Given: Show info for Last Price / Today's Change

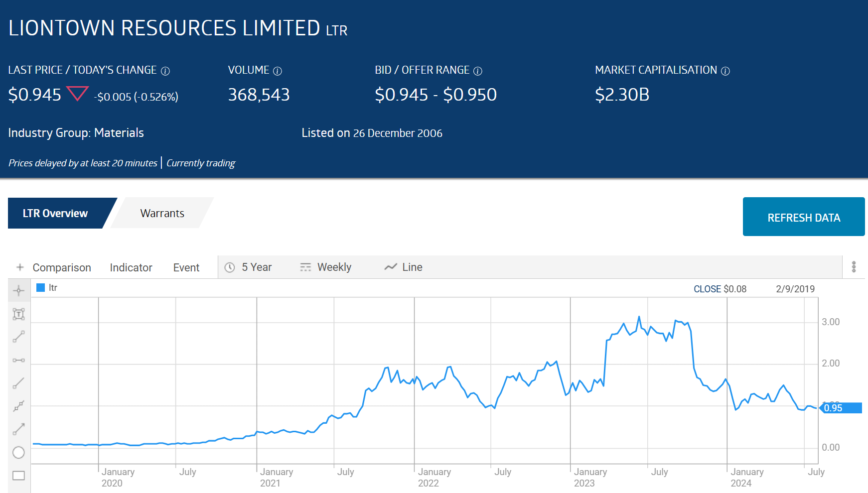Looking at the screenshot, I should pyautogui.click(x=165, y=71).
